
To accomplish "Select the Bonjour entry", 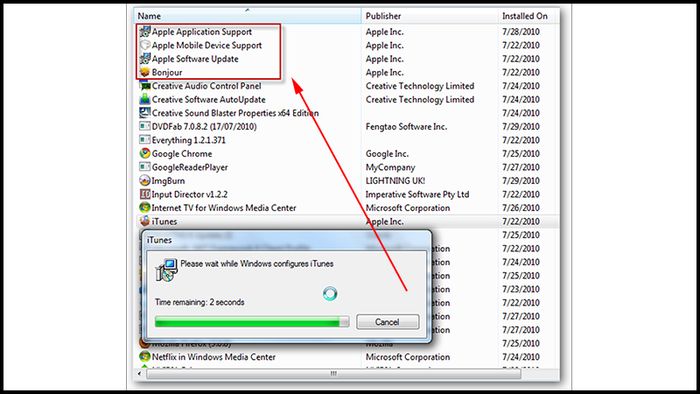I will tap(167, 72).
